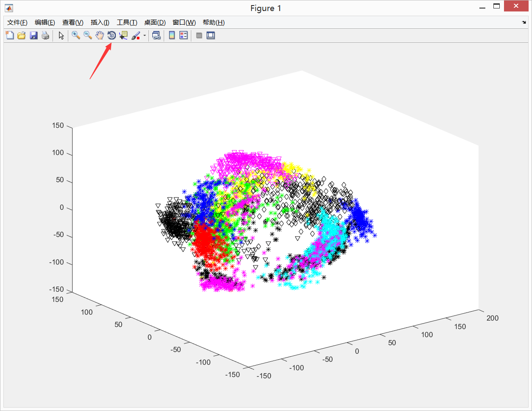Toggle the Insert Legend button
The height and width of the screenshot is (411, 532).
[x=184, y=36]
